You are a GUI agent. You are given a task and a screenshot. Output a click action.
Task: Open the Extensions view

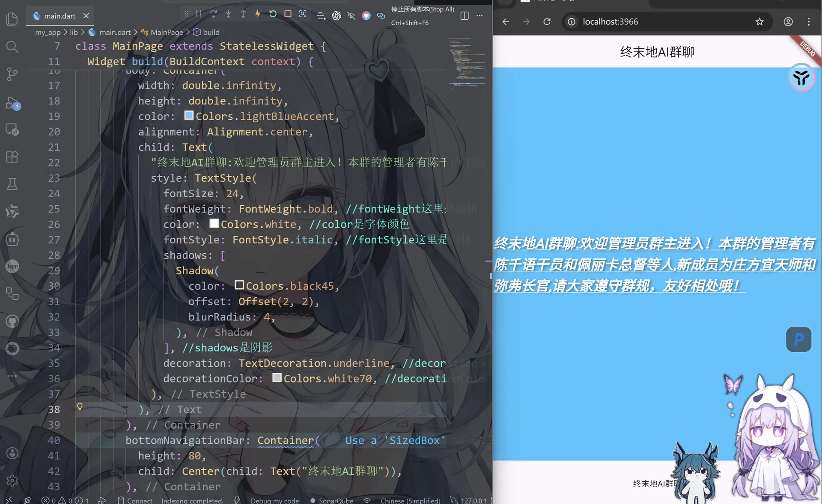(x=12, y=157)
